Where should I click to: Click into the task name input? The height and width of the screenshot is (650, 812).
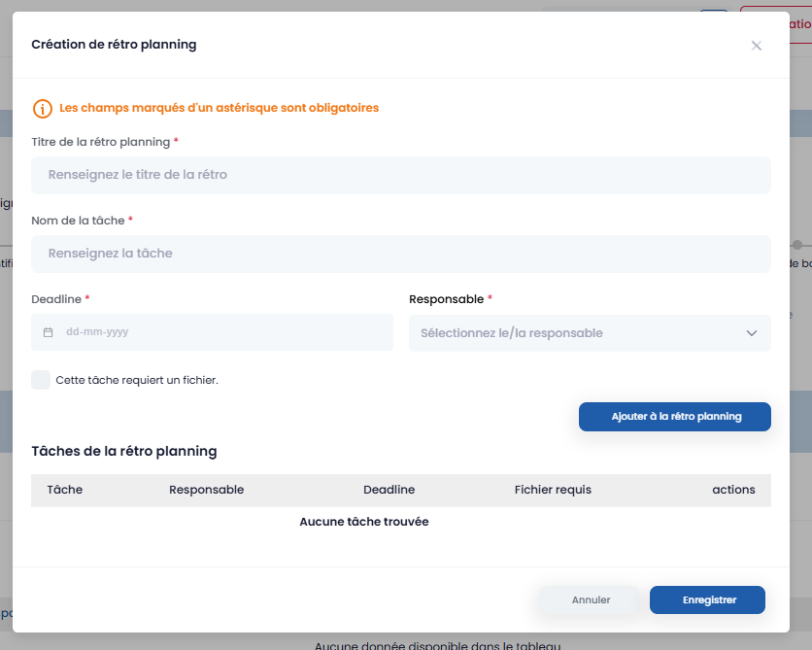coord(400,254)
